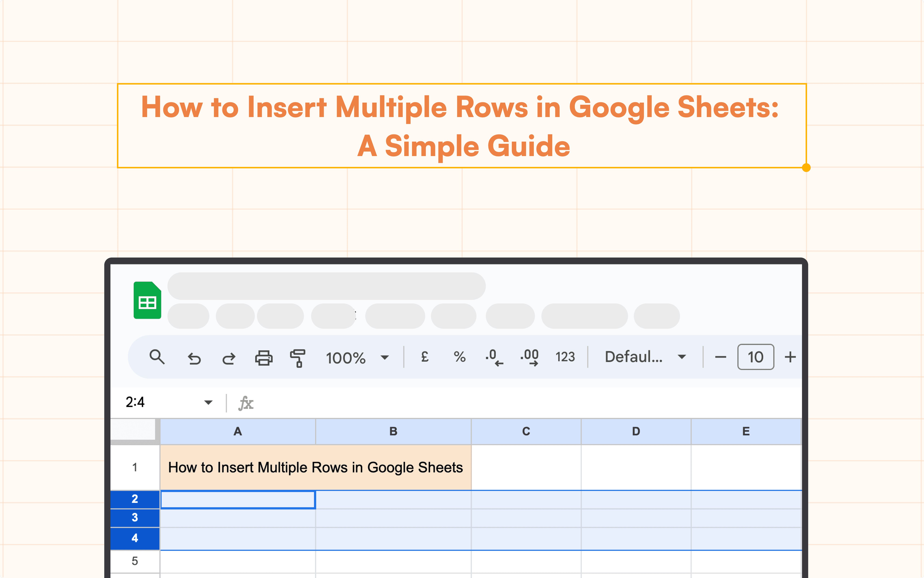924x578 pixels.
Task: Click the active cell A2
Action: coord(238,500)
